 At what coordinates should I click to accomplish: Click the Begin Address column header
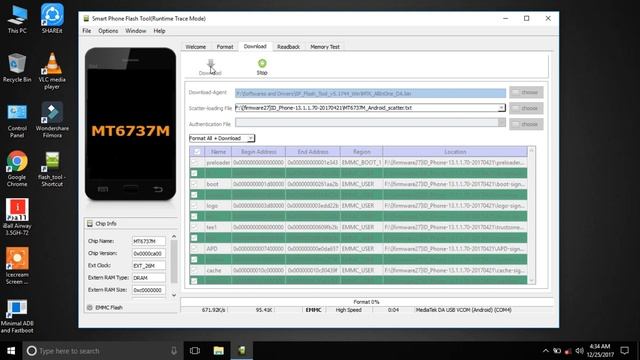point(258,152)
